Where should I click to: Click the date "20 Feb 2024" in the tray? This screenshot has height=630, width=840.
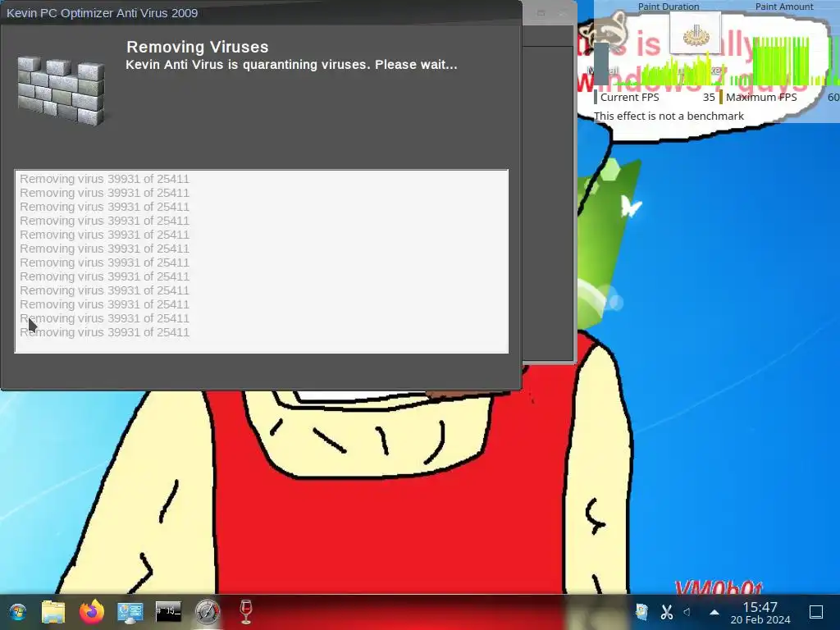[760, 620]
